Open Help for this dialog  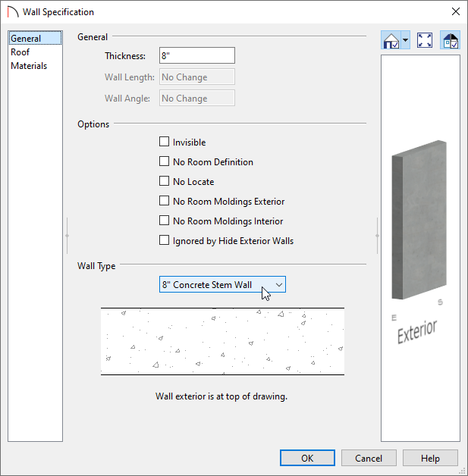point(430,458)
